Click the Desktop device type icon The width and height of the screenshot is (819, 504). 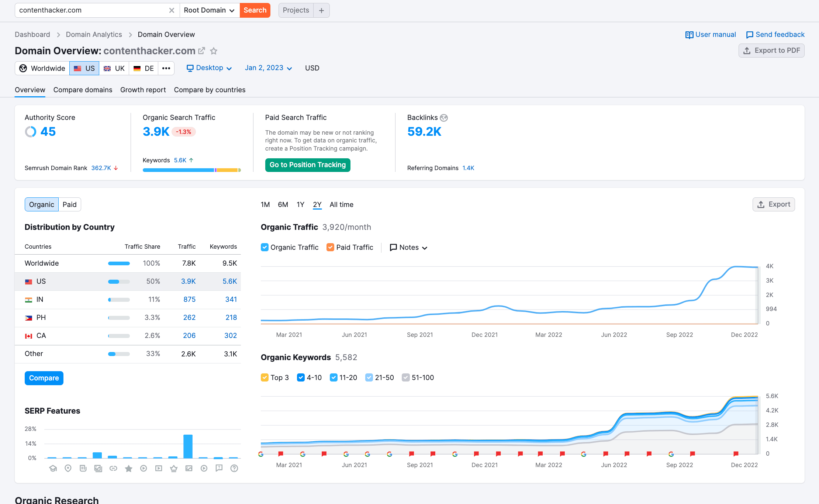click(190, 68)
